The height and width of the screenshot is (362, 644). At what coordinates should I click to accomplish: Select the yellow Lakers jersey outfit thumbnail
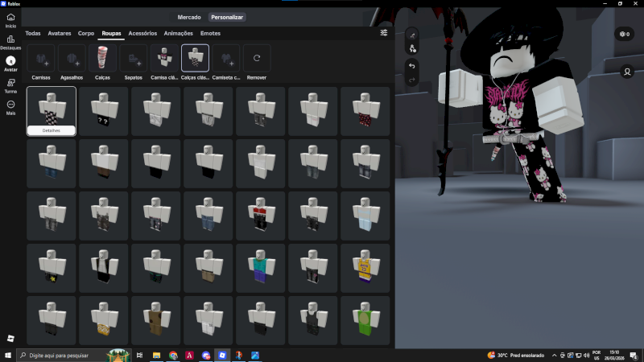point(365,269)
